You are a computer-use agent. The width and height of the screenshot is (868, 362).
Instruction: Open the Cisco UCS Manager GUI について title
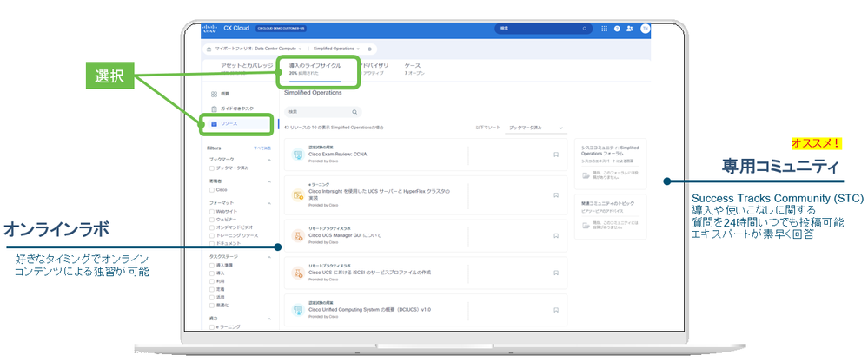345,235
